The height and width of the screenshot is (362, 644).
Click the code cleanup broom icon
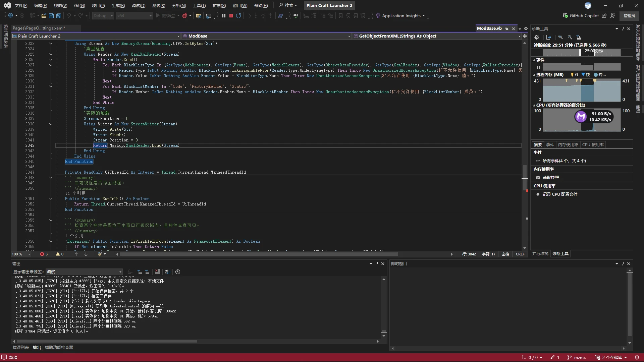[100, 254]
